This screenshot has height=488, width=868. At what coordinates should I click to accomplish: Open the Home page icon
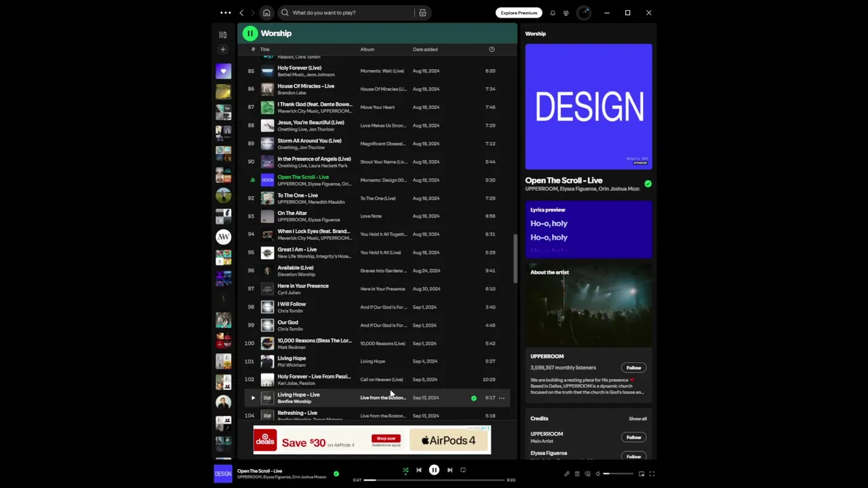(x=267, y=13)
